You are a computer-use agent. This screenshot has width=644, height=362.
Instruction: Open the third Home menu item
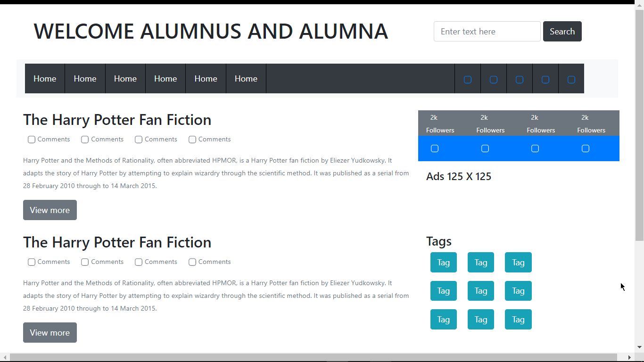coord(125,79)
